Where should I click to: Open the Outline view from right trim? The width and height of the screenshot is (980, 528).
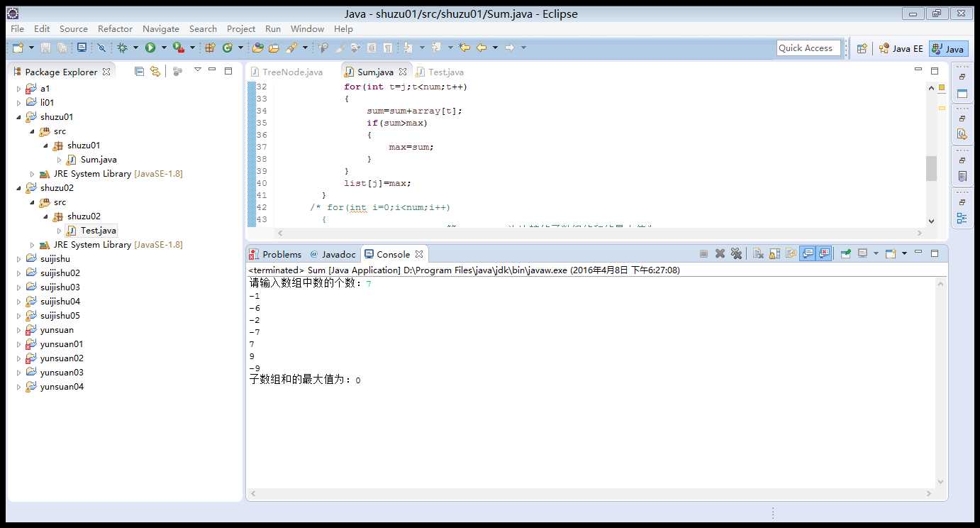[x=962, y=218]
